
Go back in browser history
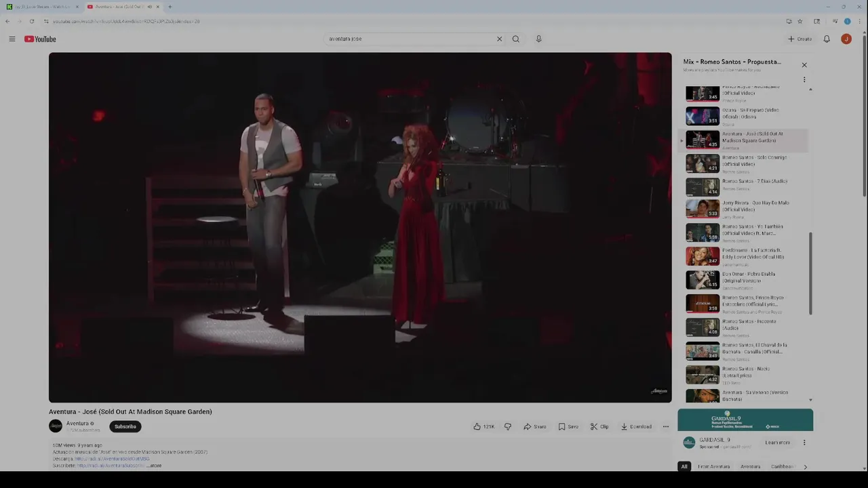point(7,22)
